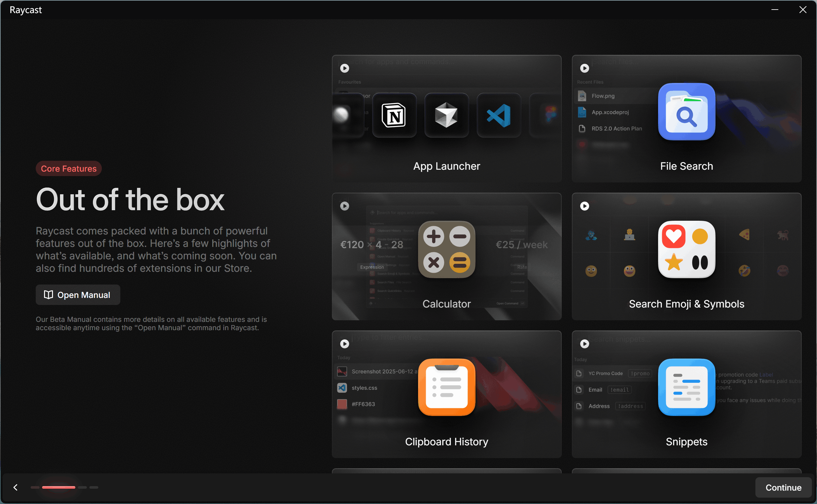The height and width of the screenshot is (504, 817).
Task: Open Manual button
Action: pos(78,295)
